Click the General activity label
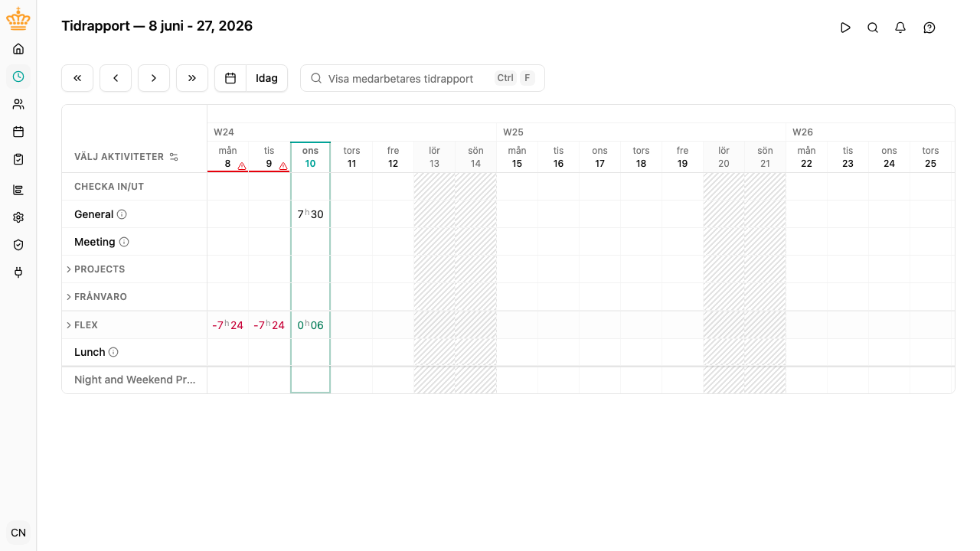Screen dimensions: 980x551 pyautogui.click(x=93, y=214)
